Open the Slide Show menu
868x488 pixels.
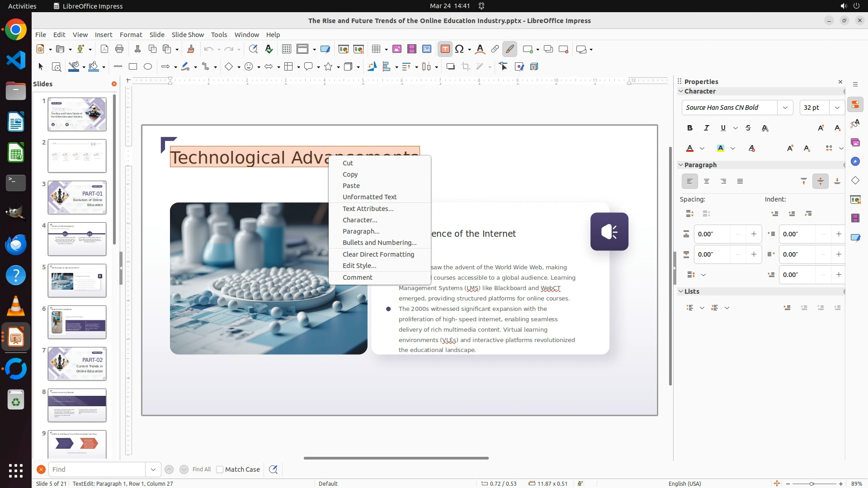188,35
